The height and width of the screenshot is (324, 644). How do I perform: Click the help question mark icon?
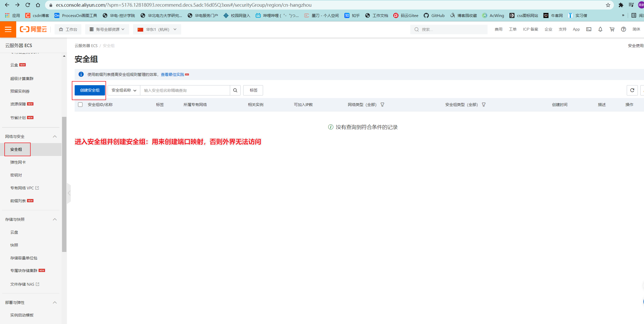[623, 29]
